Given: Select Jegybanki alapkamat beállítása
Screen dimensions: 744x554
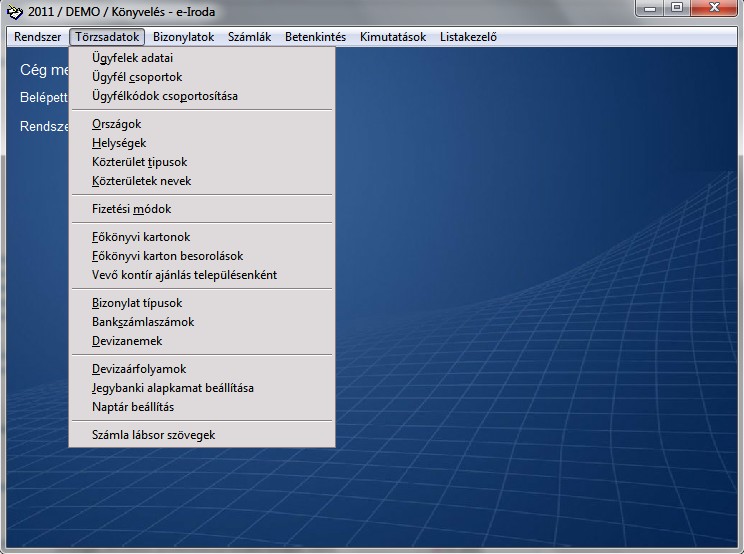Looking at the screenshot, I should pyautogui.click(x=172, y=388).
